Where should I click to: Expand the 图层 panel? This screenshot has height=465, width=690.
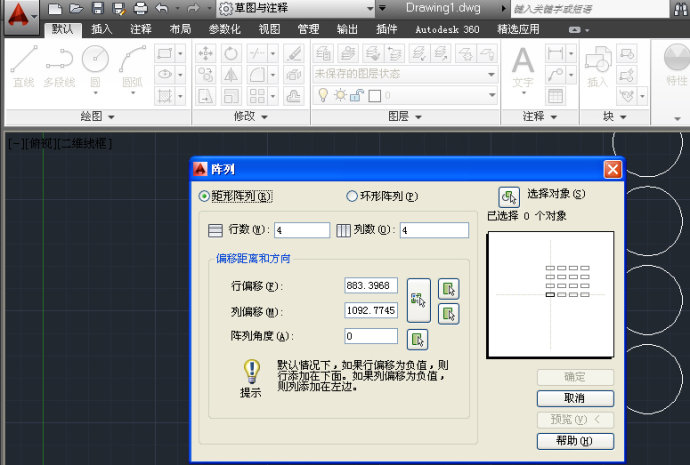[405, 117]
